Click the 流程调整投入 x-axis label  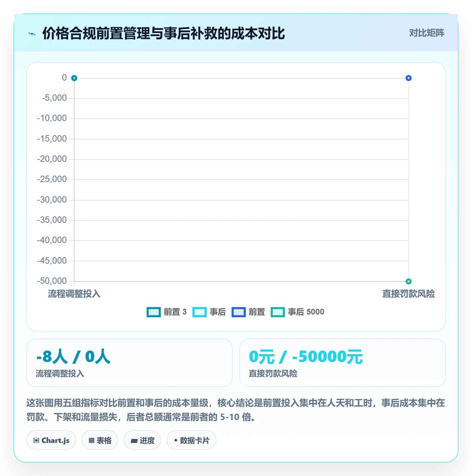click(x=74, y=294)
